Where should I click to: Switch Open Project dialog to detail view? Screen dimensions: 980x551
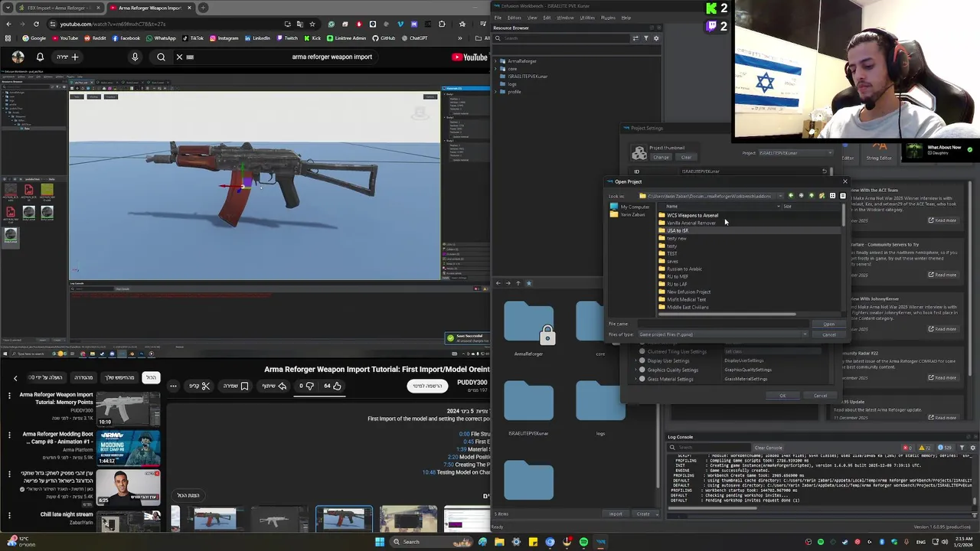(842, 196)
